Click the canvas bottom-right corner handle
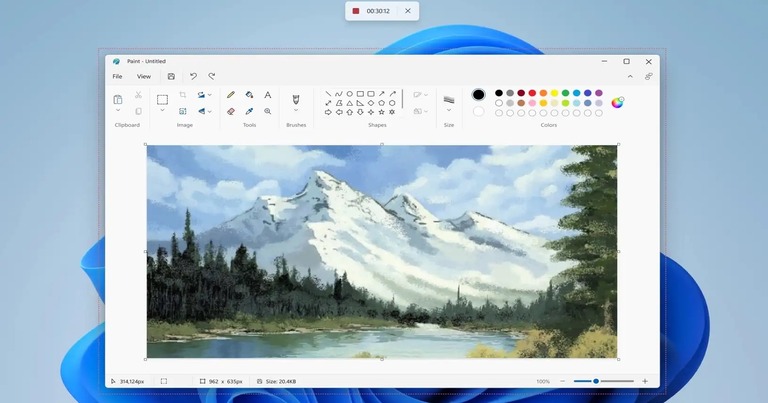 (619, 359)
